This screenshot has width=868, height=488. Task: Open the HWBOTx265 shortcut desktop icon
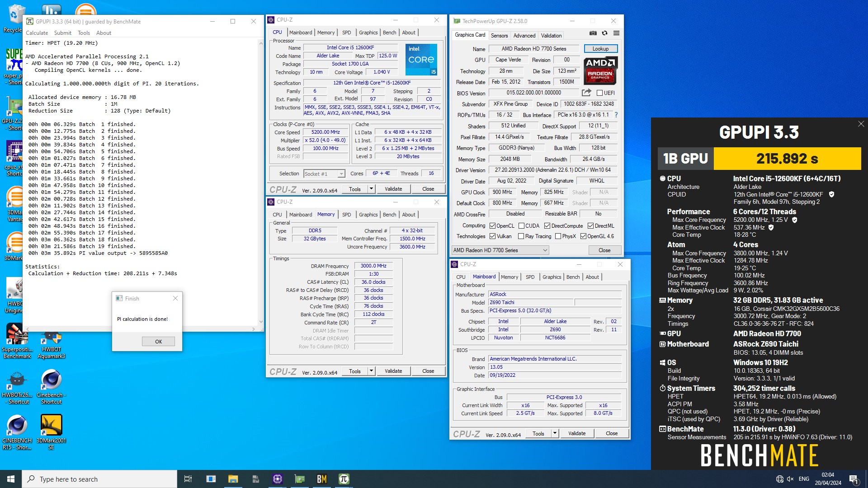(x=17, y=386)
